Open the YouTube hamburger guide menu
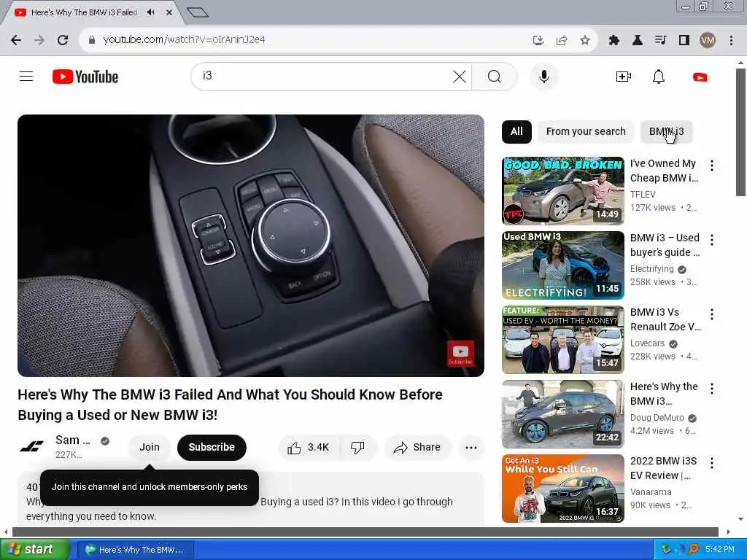This screenshot has width=747, height=560. pos(26,76)
